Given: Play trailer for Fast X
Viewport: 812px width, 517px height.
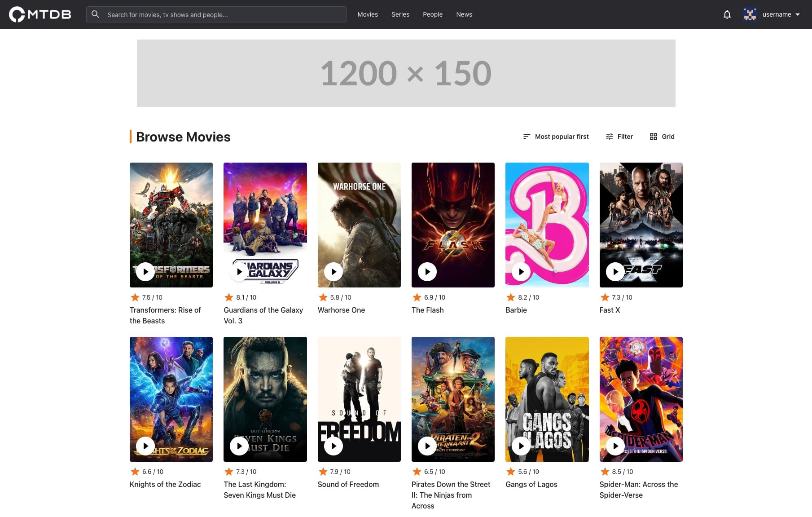Looking at the screenshot, I should coord(615,272).
